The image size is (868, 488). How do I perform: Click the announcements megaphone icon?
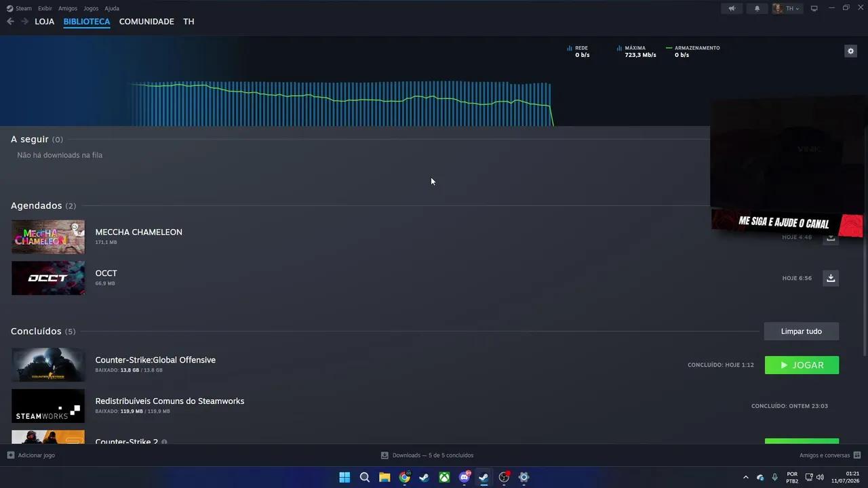coord(732,8)
